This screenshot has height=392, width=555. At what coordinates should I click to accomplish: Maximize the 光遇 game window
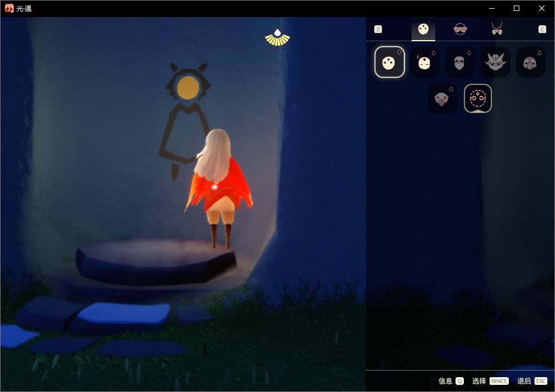point(517,8)
